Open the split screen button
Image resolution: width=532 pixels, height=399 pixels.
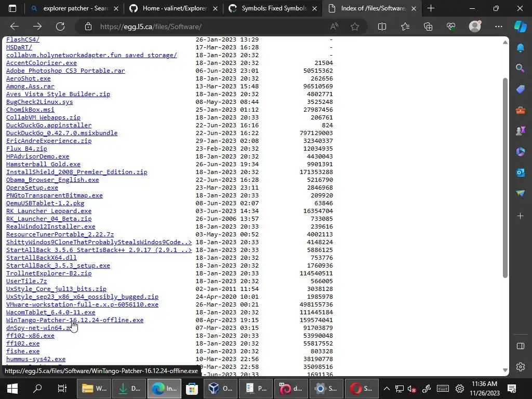coord(382,26)
